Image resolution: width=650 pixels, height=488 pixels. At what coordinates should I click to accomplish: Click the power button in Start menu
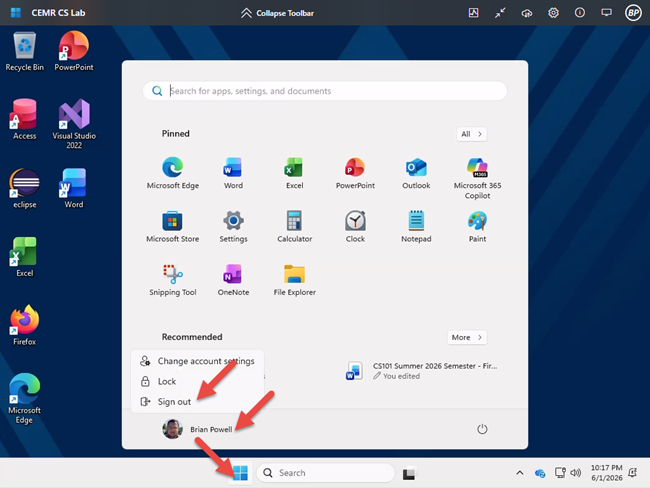coord(482,429)
